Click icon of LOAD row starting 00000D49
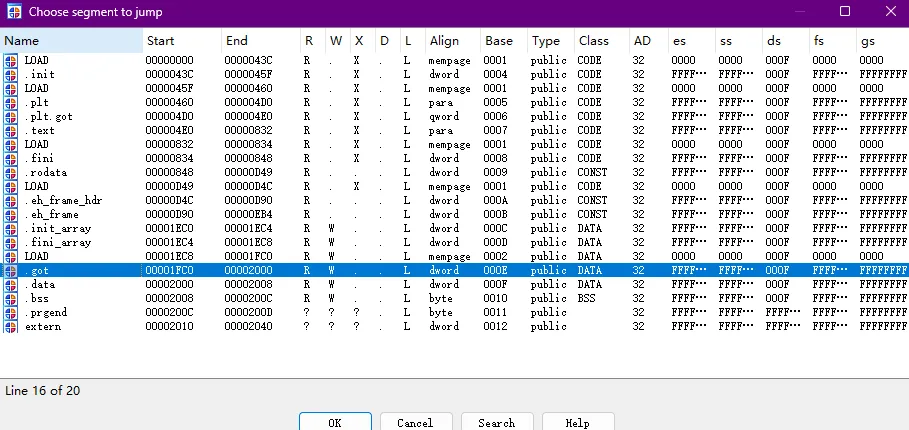This screenshot has height=430, width=909. [10, 186]
